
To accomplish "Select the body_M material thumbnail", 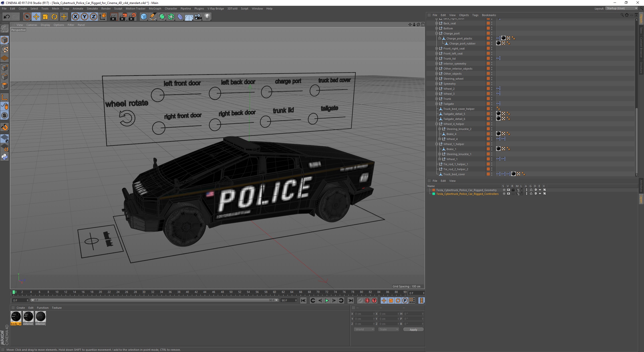I will coord(16,318).
